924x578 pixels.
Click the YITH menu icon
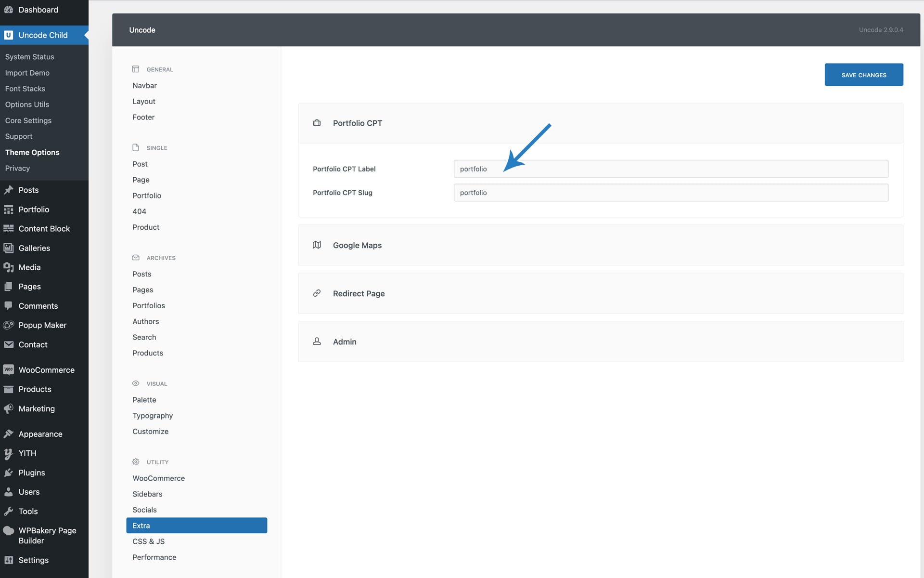pos(8,453)
